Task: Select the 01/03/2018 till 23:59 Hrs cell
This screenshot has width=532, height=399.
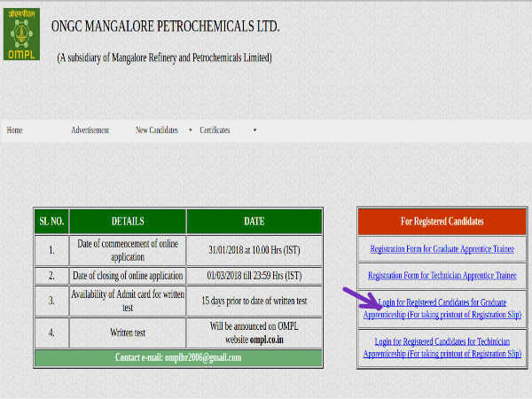Action: click(x=254, y=276)
